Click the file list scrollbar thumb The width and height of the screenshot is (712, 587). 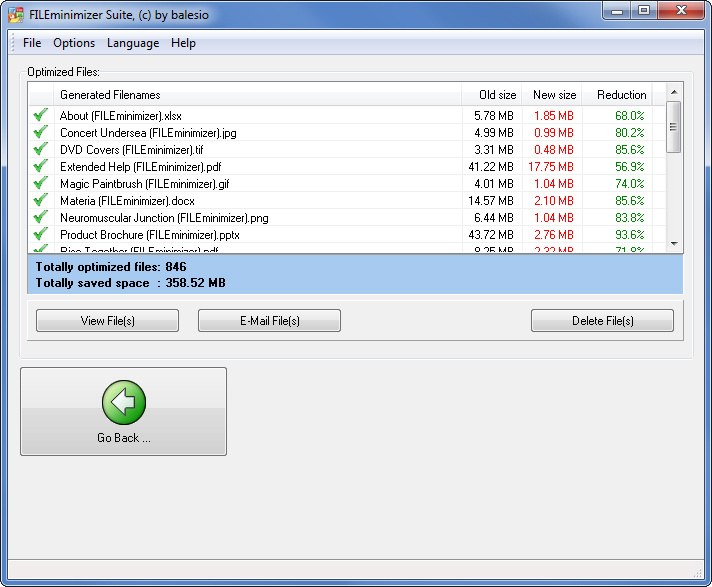(673, 127)
